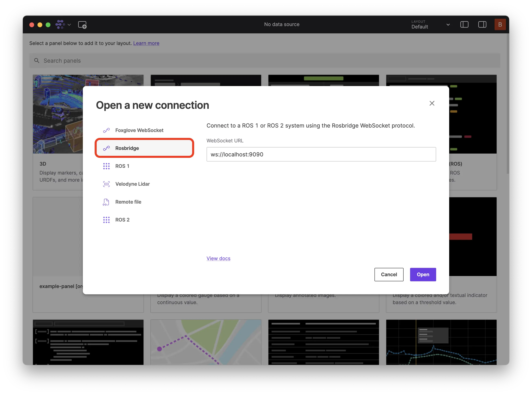Select the table rows panel thumbnail
532x395 pixels.
[323, 342]
